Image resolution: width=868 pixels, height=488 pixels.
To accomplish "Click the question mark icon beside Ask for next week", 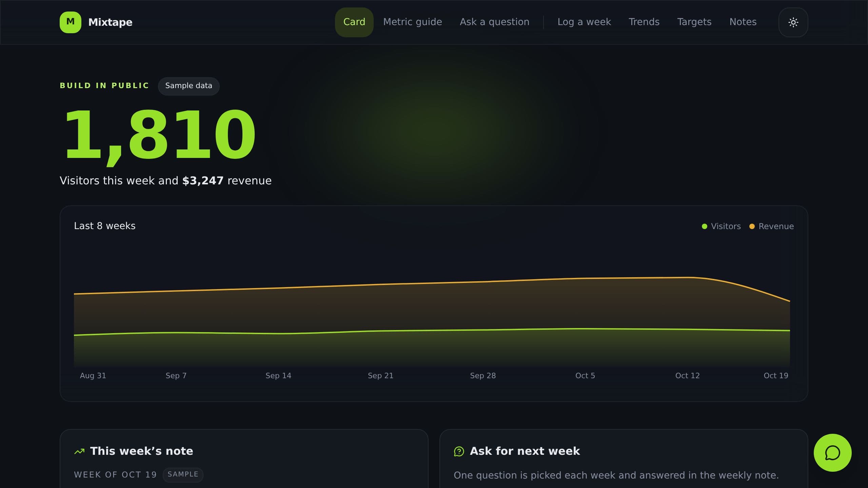I will (459, 451).
